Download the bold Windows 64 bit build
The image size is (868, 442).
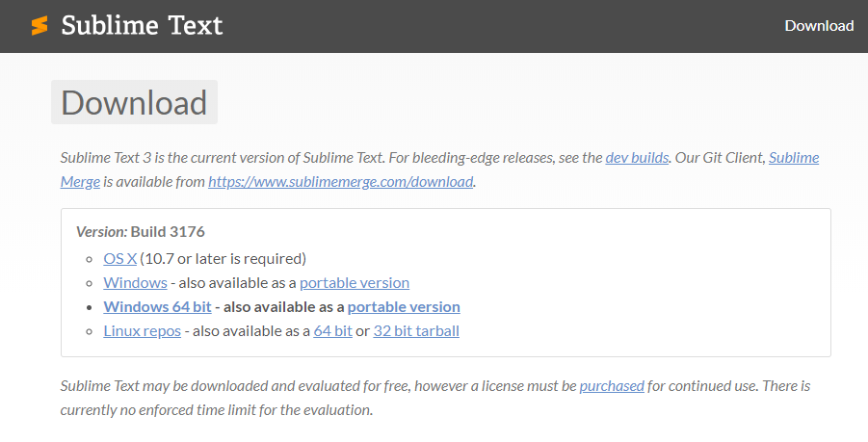(x=157, y=306)
